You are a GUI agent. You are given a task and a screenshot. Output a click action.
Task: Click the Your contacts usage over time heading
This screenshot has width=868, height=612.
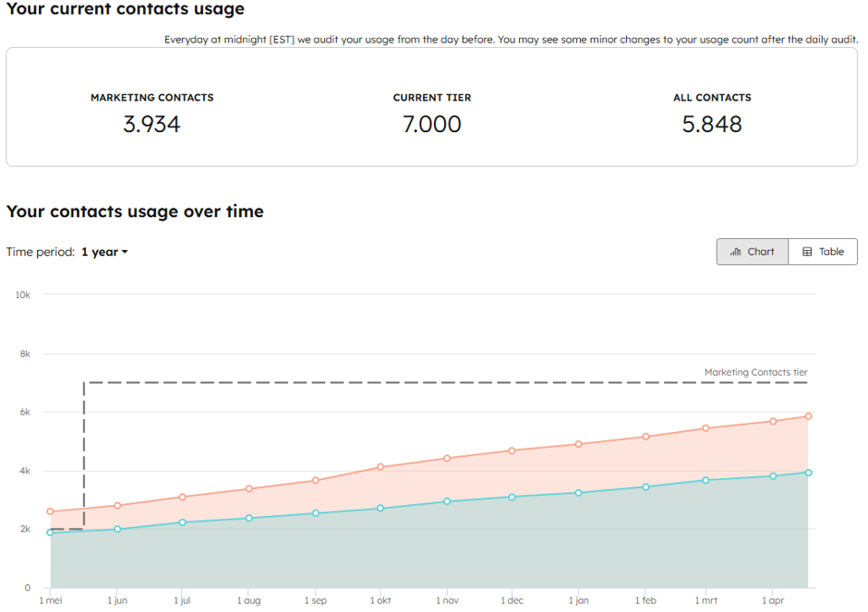[134, 211]
